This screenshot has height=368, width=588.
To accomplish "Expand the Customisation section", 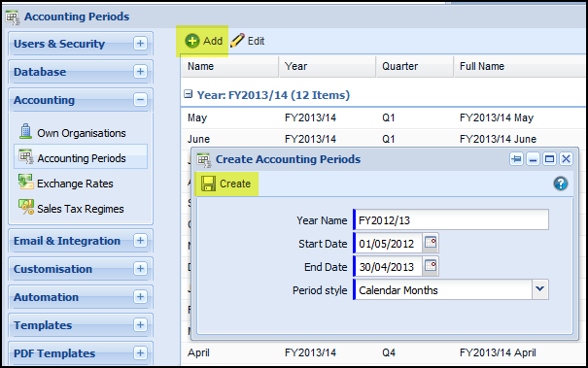I will point(140,268).
